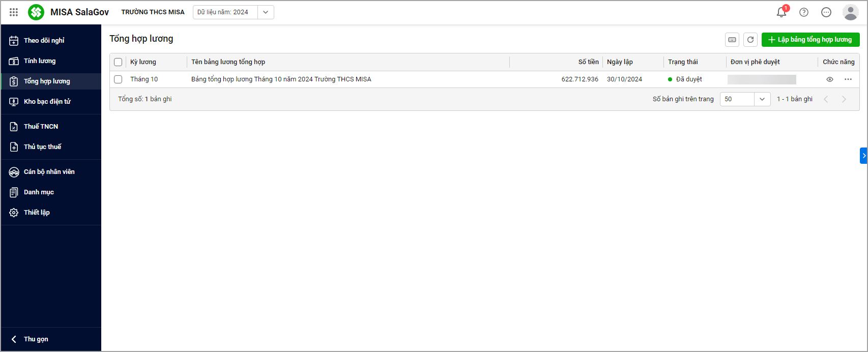Refresh the salary summary list
This screenshot has width=868, height=352.
[750, 40]
